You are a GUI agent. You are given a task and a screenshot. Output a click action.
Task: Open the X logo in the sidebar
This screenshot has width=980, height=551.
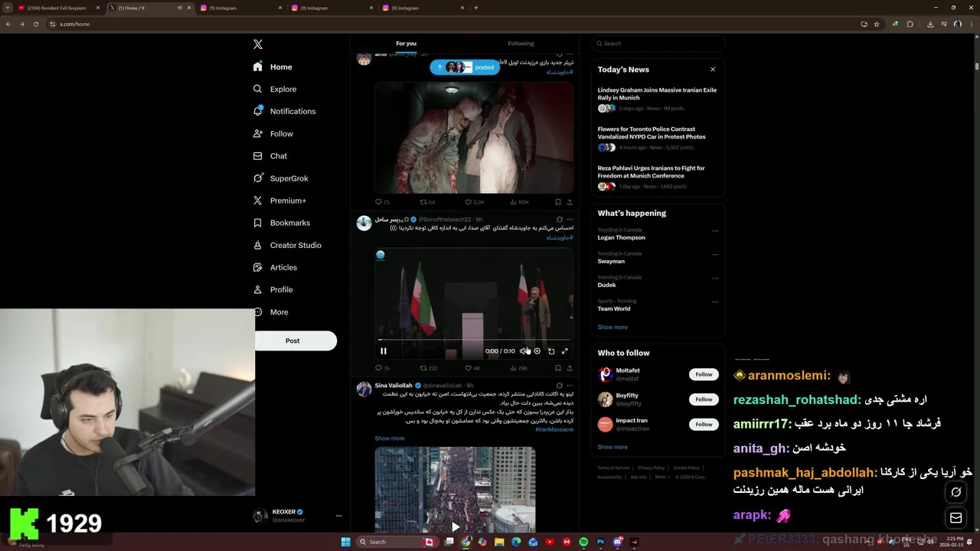point(258,44)
